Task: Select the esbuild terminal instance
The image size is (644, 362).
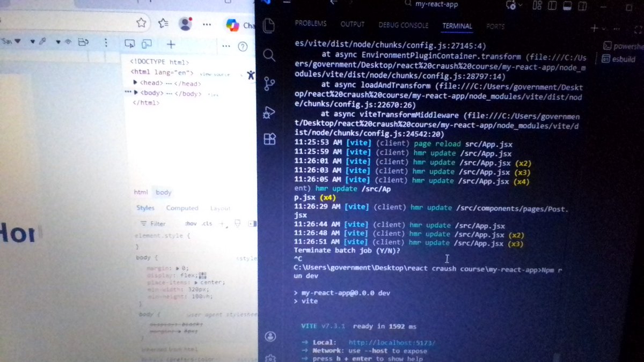Action: [x=619, y=59]
